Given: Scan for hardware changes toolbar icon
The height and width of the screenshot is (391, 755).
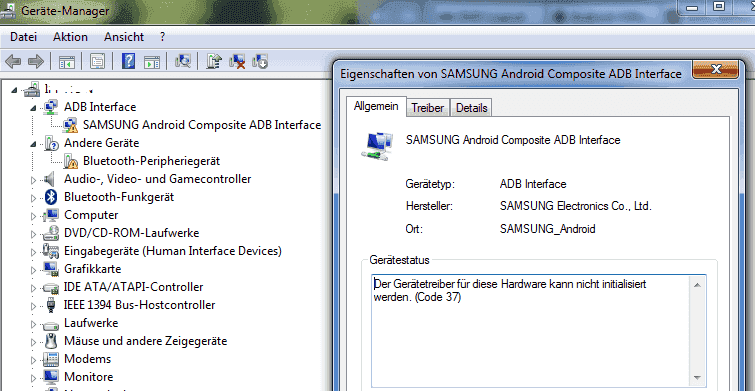Looking at the screenshot, I should click(x=183, y=61).
